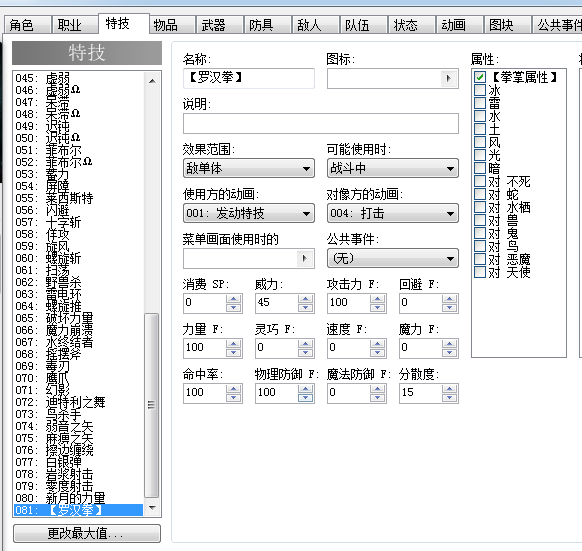Enable the 雷 attribute checkbox
582x551 pixels.
[x=480, y=103]
